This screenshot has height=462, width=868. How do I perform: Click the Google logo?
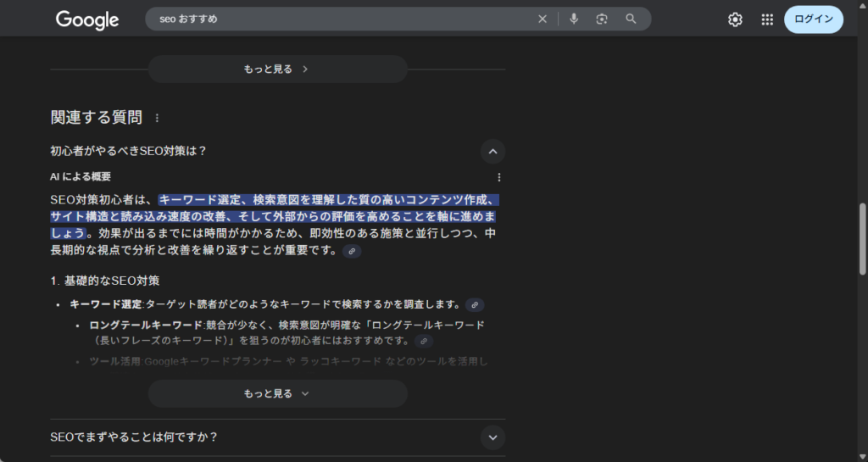tap(87, 19)
